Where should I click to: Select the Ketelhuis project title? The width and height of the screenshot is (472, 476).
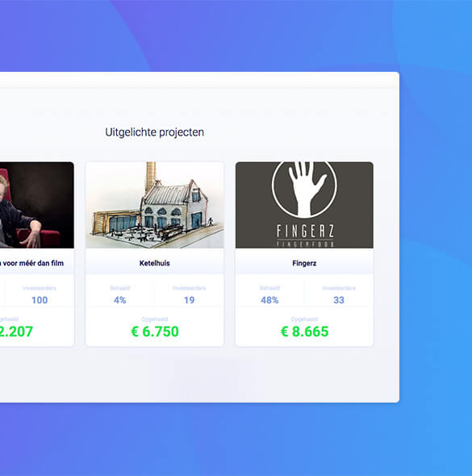point(154,263)
